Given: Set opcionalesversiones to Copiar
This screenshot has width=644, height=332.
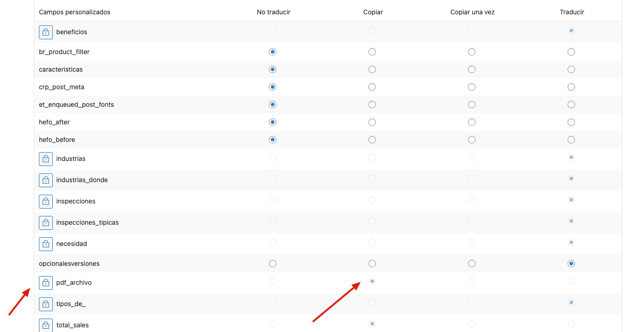Looking at the screenshot, I should pyautogui.click(x=372, y=264).
